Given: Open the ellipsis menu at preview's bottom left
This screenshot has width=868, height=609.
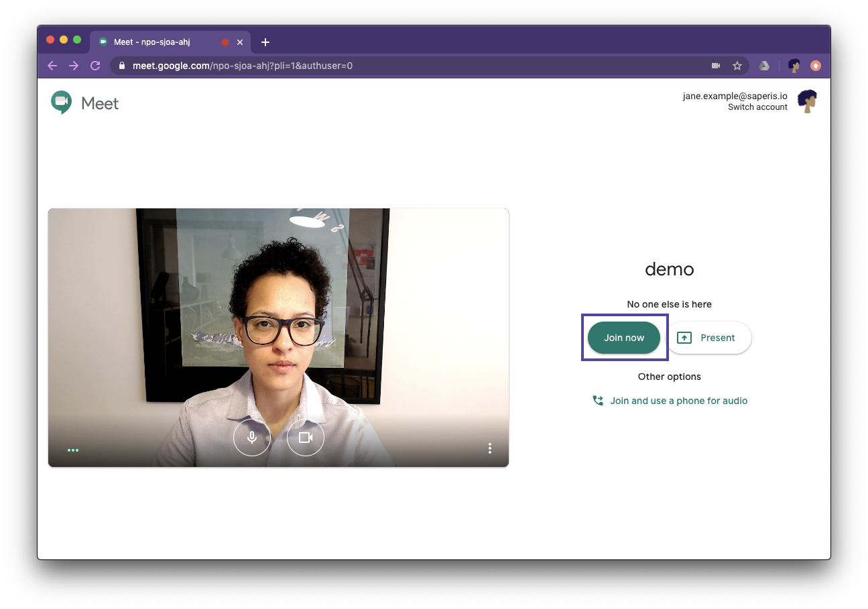Looking at the screenshot, I should [73, 450].
